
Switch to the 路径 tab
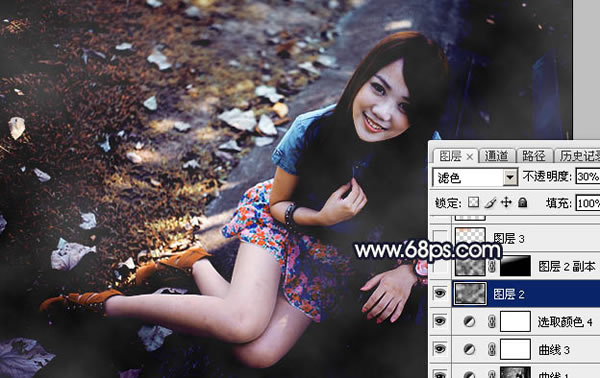pos(533,156)
